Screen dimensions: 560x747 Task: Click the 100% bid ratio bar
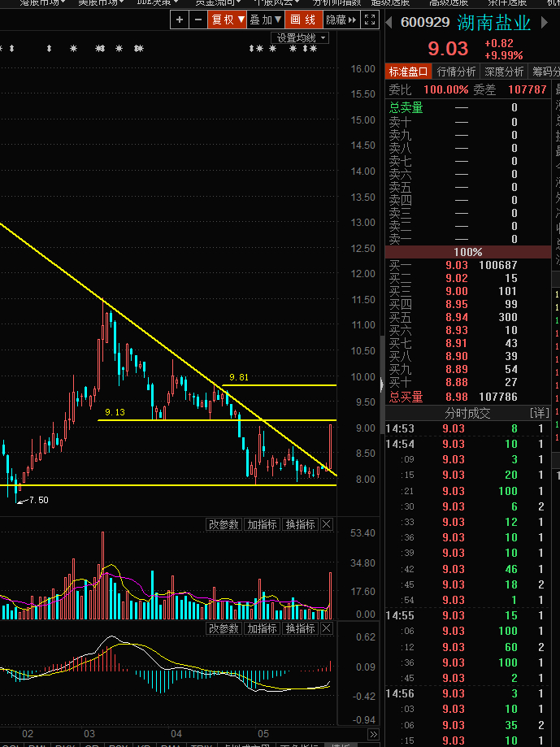pos(467,252)
